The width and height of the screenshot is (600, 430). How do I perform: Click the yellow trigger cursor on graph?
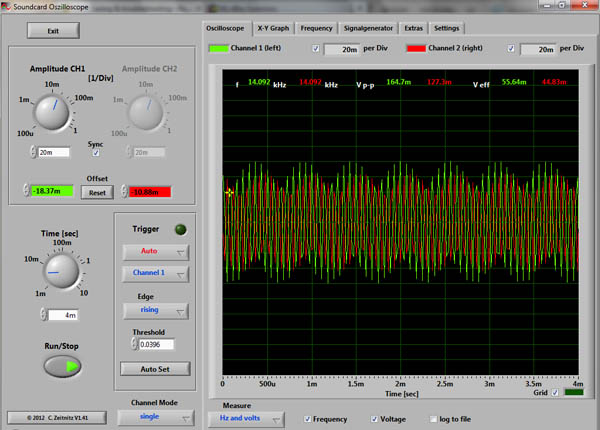229,192
